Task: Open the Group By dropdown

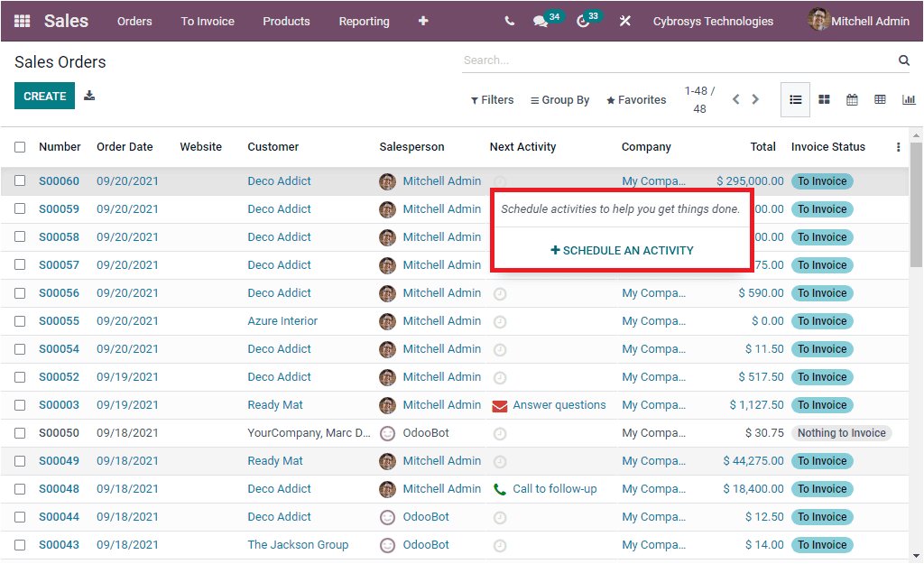Action: [559, 99]
